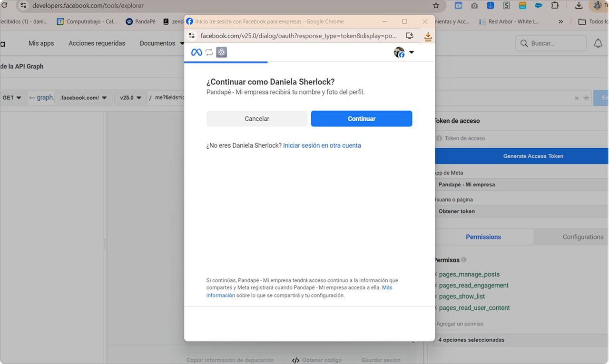Follow the Iniciar sesión en otra cuenta link
Viewport: 609px width, 364px height.
point(322,145)
